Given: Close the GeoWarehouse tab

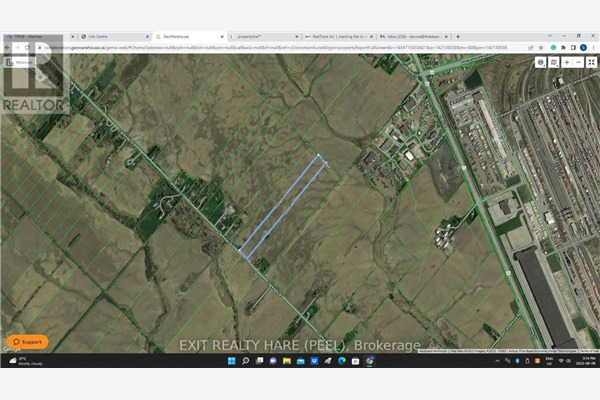Looking at the screenshot, I should tap(222, 37).
